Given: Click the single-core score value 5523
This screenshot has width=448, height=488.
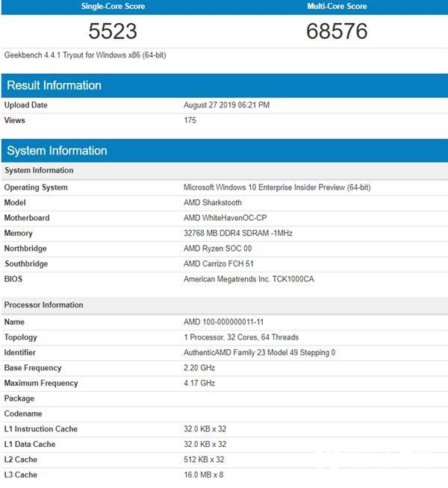Looking at the screenshot, I should tap(113, 31).
